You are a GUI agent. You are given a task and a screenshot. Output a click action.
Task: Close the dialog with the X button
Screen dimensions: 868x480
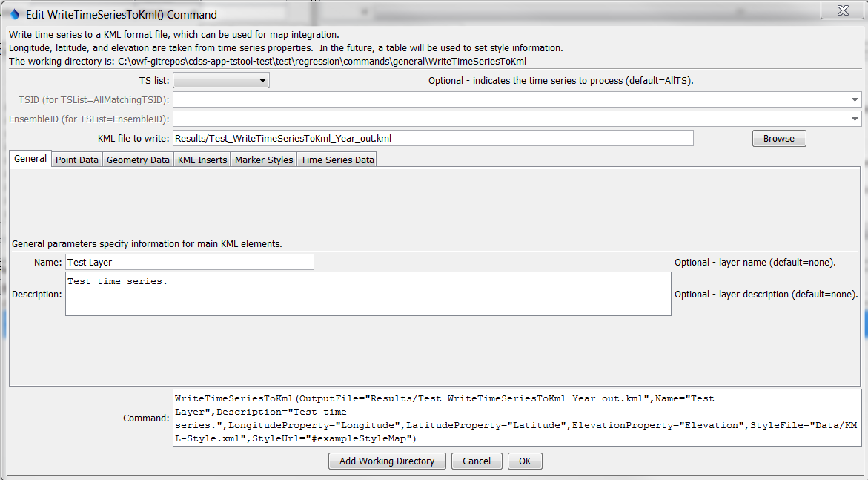tap(843, 10)
